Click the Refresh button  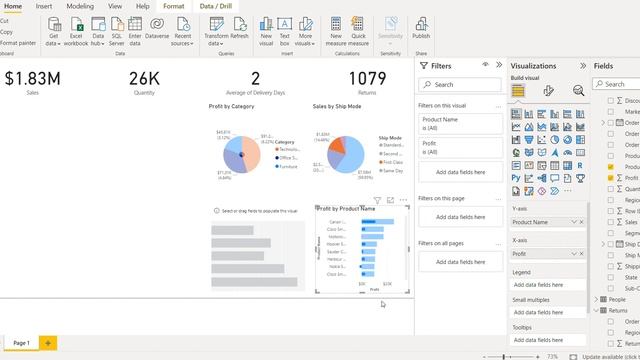click(x=239, y=28)
